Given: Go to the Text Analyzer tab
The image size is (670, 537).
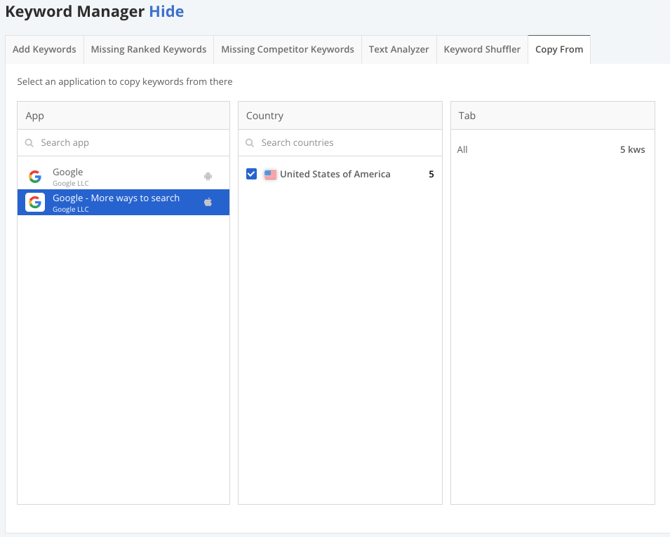Looking at the screenshot, I should (x=398, y=49).
